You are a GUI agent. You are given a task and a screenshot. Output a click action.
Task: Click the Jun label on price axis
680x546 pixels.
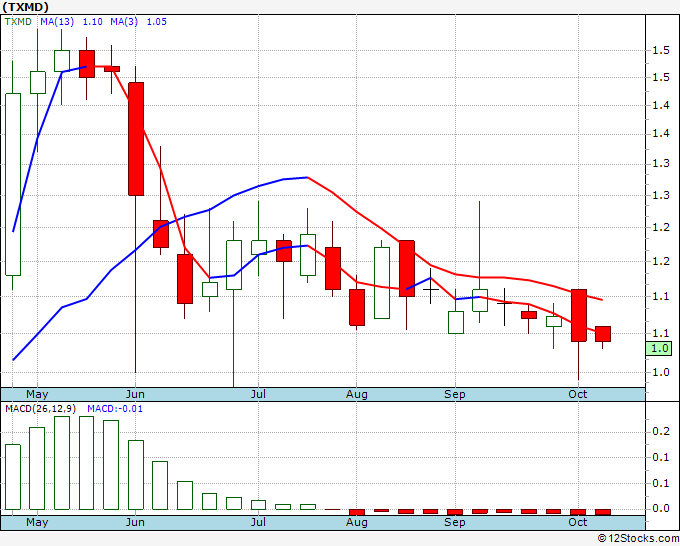(x=135, y=394)
